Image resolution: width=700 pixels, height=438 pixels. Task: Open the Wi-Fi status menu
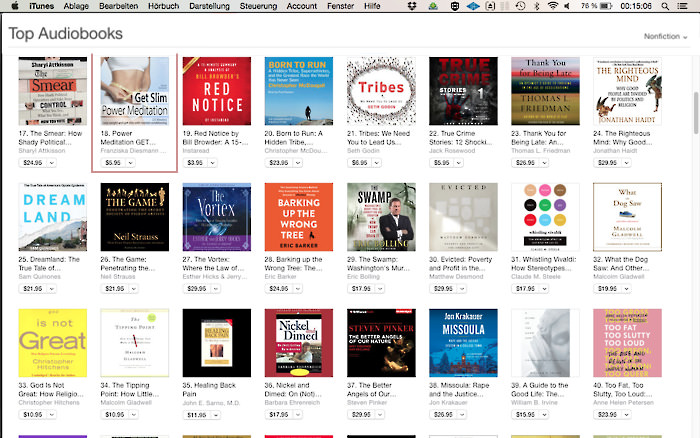point(551,6)
